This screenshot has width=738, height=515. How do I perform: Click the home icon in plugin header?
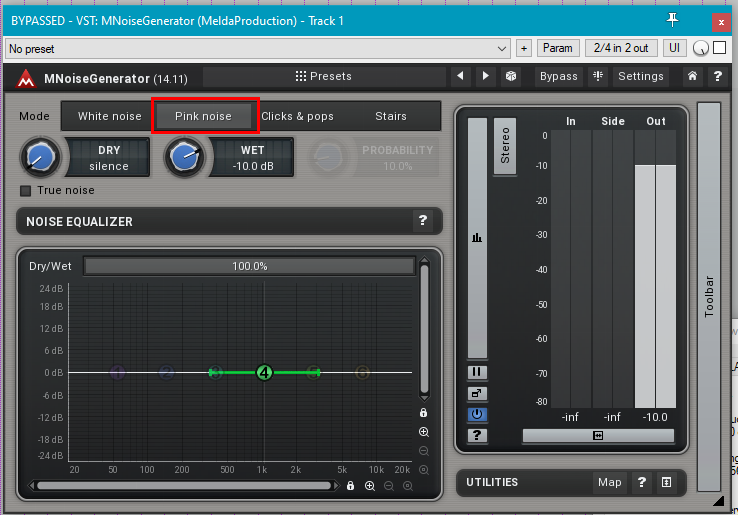692,76
